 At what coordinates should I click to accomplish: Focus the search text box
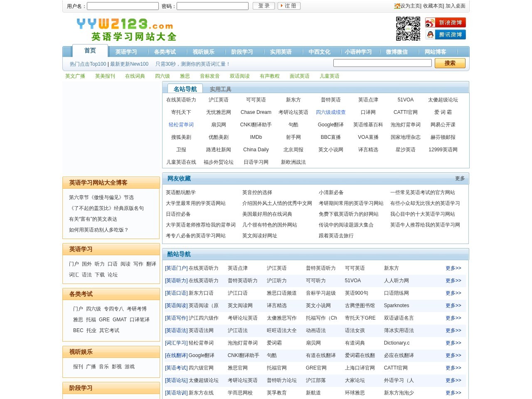click(382, 63)
